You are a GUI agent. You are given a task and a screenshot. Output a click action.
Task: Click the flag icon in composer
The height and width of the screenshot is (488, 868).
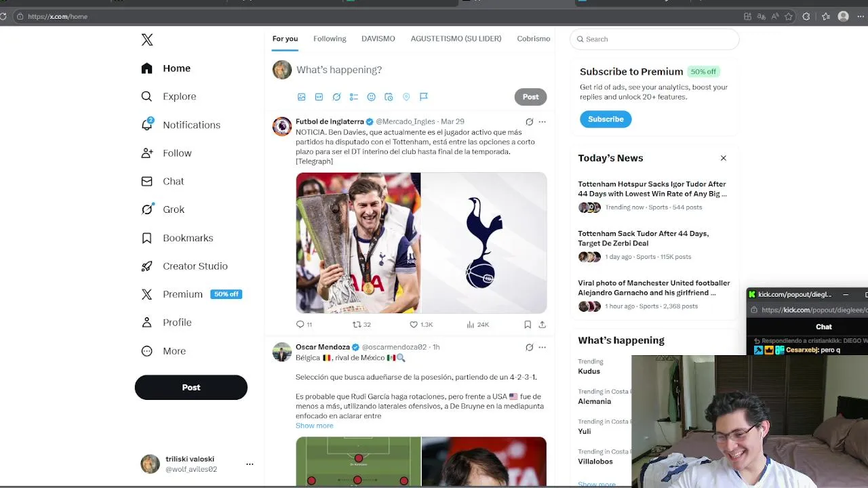(424, 97)
